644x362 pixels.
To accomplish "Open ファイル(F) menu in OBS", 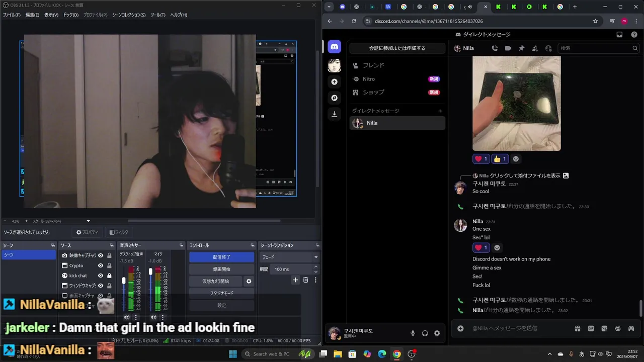I will click(x=12, y=15).
